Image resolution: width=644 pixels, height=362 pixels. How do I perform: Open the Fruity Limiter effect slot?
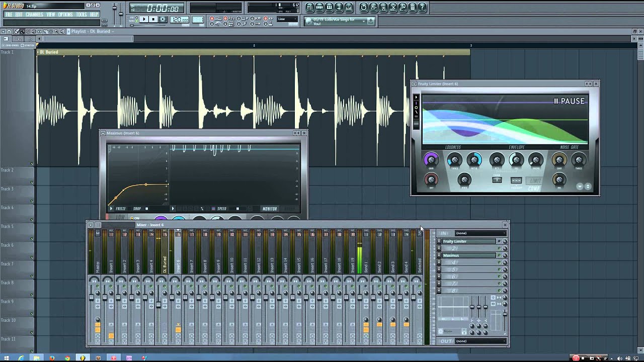coord(468,241)
